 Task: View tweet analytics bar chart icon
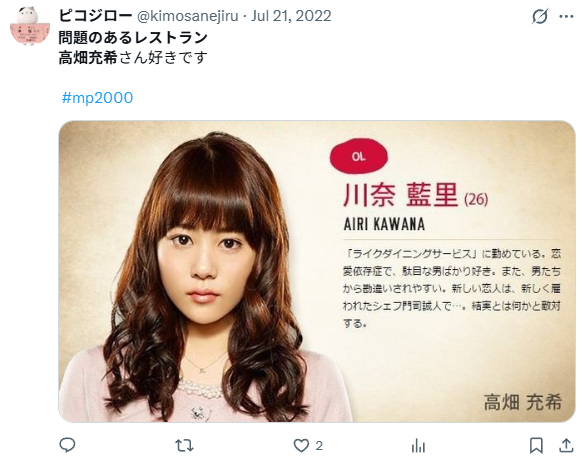point(419,445)
